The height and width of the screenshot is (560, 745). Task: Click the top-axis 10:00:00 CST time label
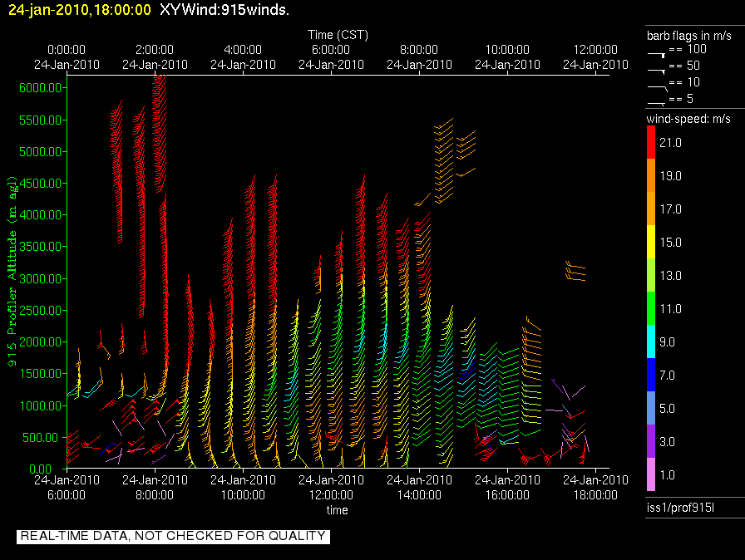click(x=507, y=50)
